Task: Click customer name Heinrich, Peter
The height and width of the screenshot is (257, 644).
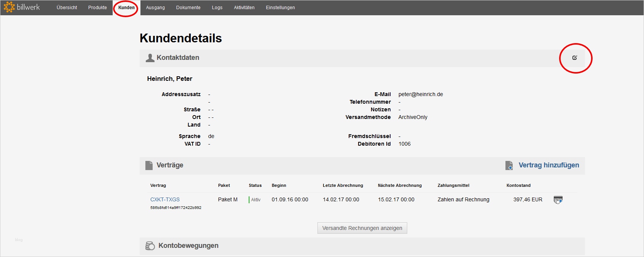Action: pyautogui.click(x=170, y=79)
